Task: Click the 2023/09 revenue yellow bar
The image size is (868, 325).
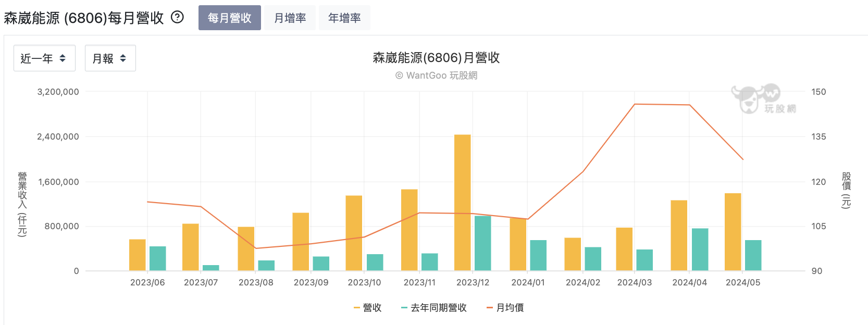Action: 301,242
